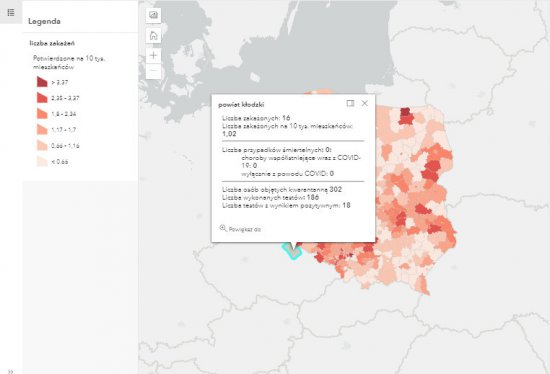Open the basemap gallery map button
Image resolution: width=550 pixels, height=374 pixels.
pyautogui.click(x=153, y=15)
